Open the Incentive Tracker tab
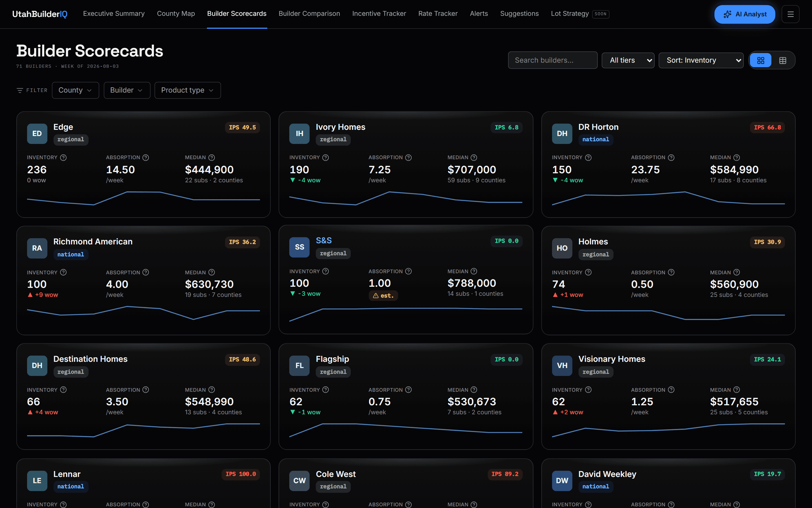Viewport: 812px width, 508px height. (x=379, y=14)
